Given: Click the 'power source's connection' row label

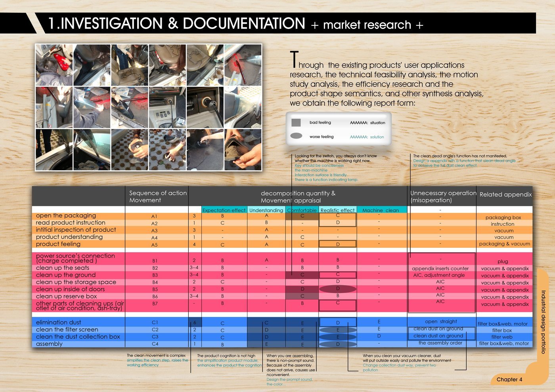Looking at the screenshot, I should (75, 258).
